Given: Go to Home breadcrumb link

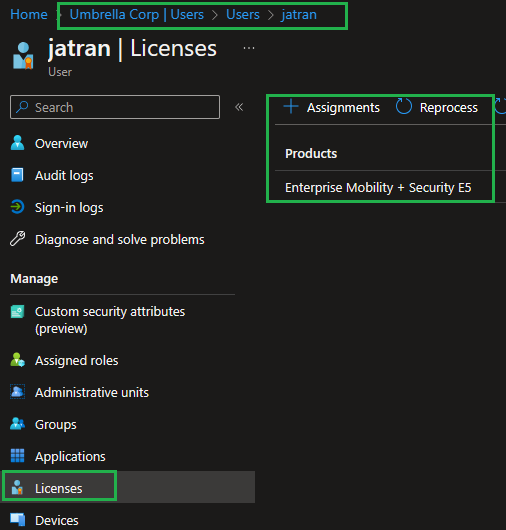Looking at the screenshot, I should (x=29, y=15).
